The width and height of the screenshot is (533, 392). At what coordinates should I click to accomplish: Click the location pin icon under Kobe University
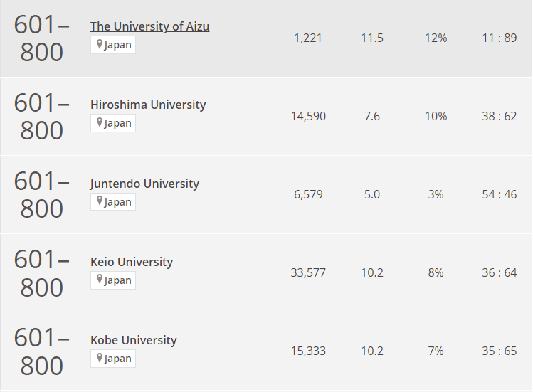(x=100, y=358)
